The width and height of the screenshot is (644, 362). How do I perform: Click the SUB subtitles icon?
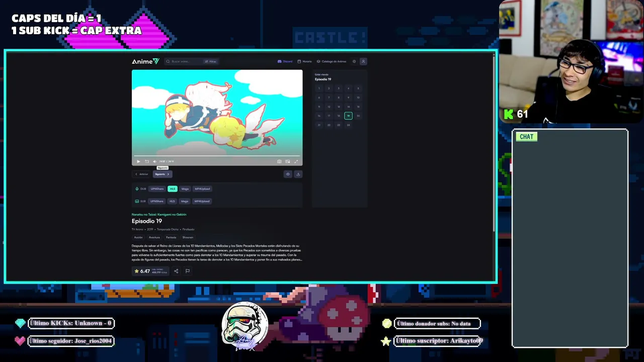137,201
